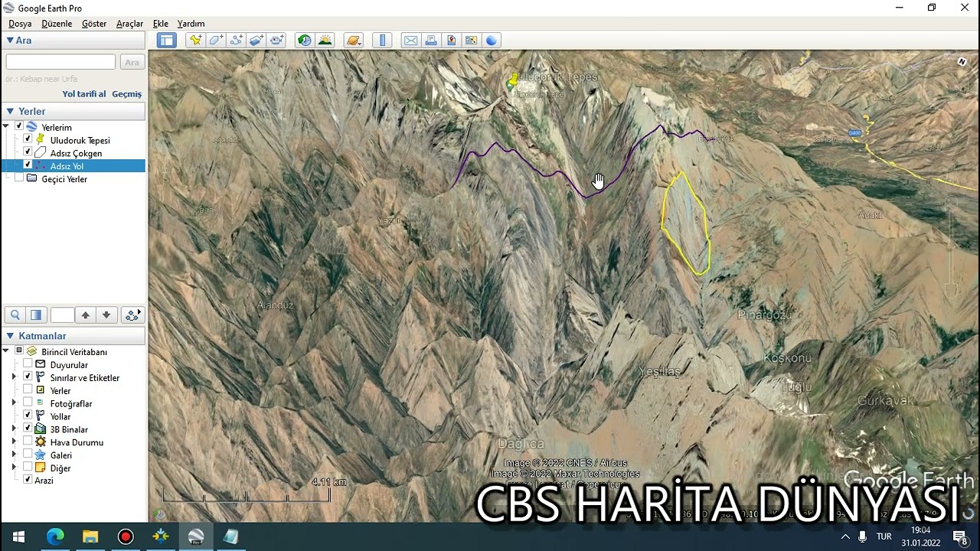
Task: Collapse the Yerler panel
Action: click(10, 112)
